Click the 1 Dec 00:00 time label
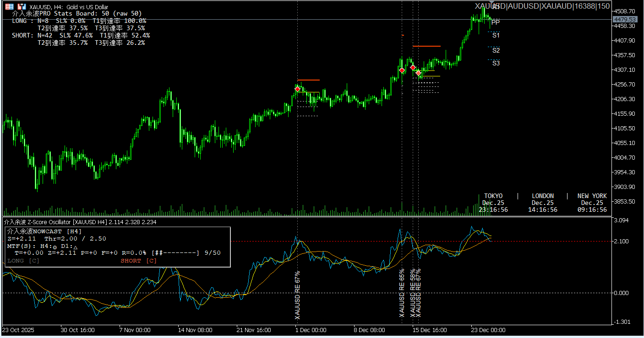The height and width of the screenshot is (338, 644). pos(311,330)
